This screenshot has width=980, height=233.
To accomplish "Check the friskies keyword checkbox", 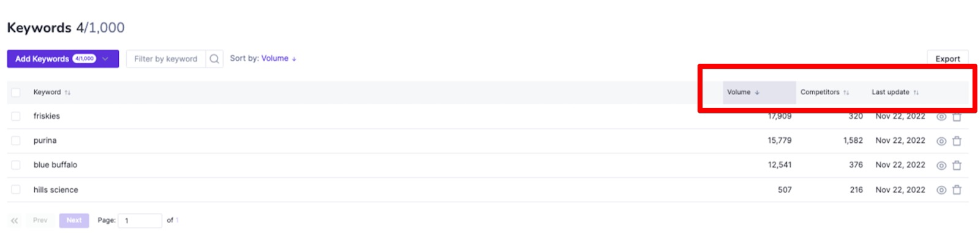I will coord(16,116).
